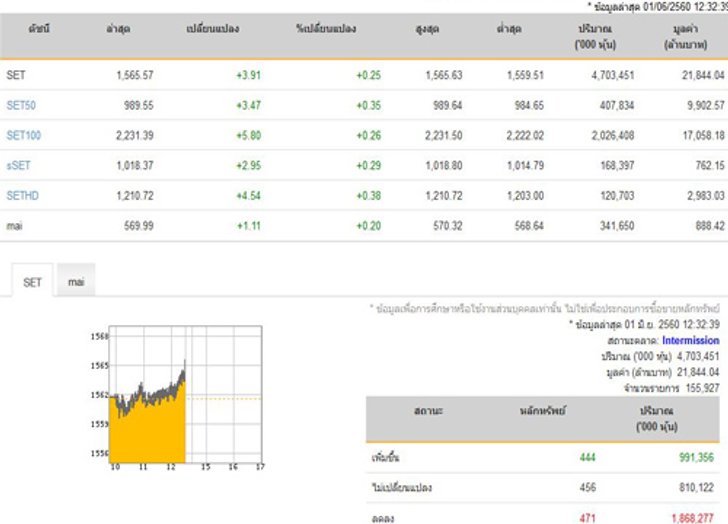
Task: Select SET100 volume 2,026,408
Action: (612, 136)
